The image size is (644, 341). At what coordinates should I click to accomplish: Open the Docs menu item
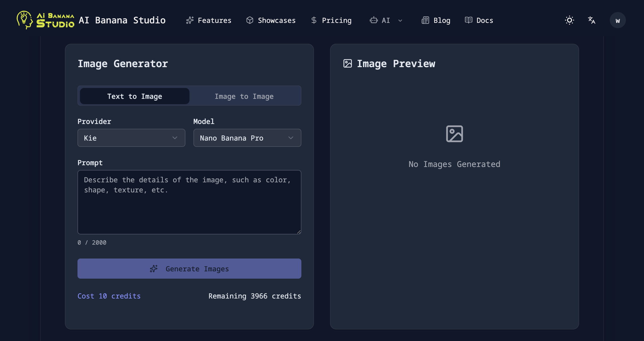tap(479, 20)
